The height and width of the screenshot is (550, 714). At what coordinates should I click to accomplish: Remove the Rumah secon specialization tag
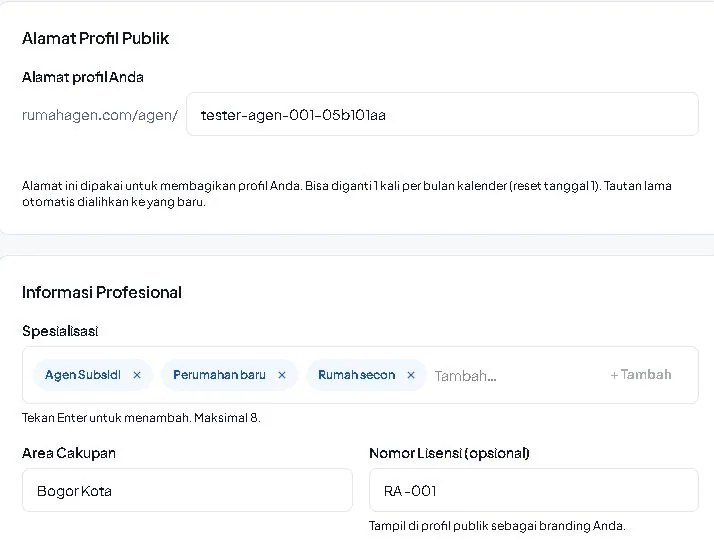coord(411,375)
